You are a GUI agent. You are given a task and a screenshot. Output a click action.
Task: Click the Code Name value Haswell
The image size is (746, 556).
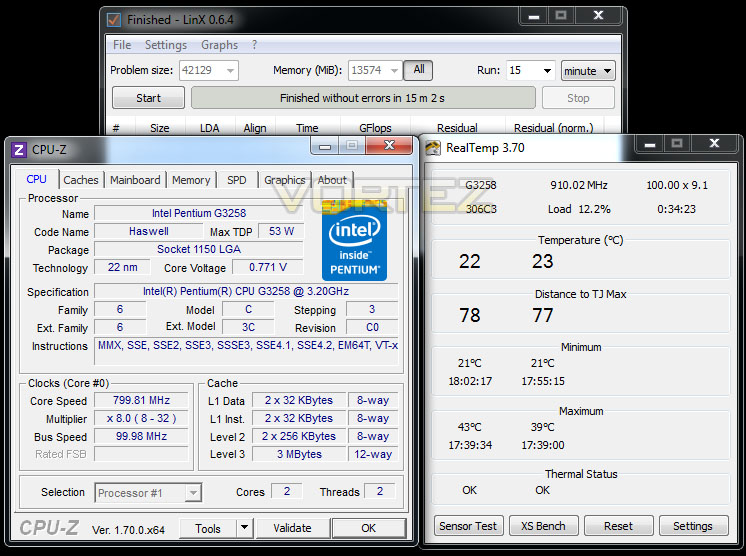click(148, 231)
